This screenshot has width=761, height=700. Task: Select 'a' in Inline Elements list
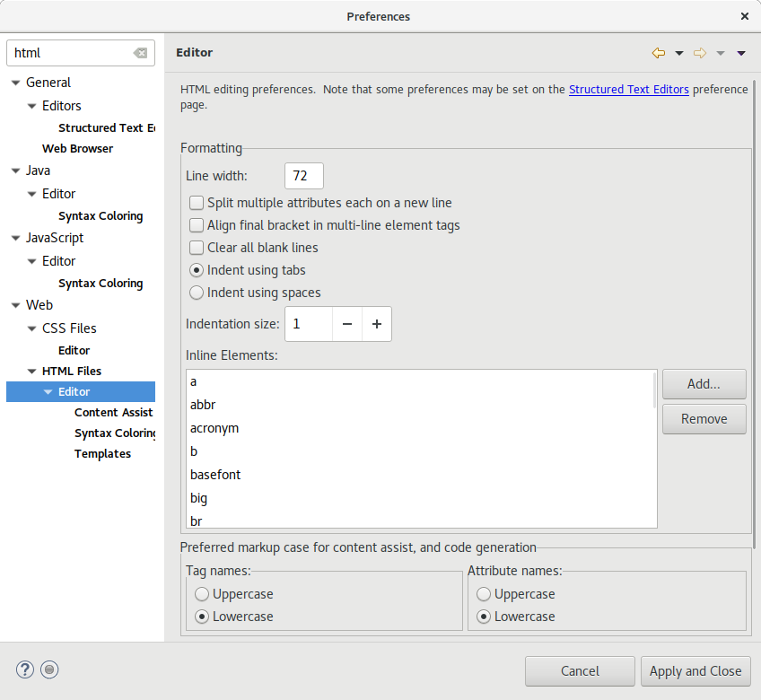click(x=421, y=382)
